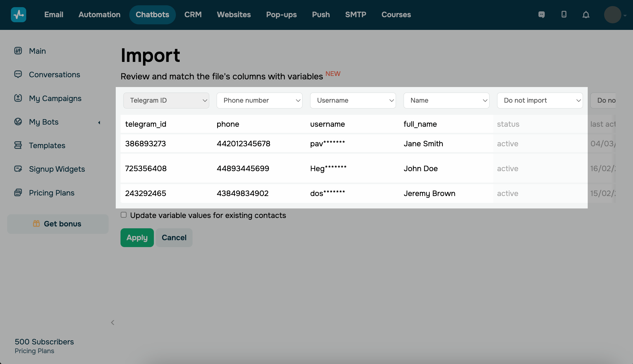The image size is (633, 364).
Task: Collapse the sidebar with the left chevron
Action: point(113,322)
